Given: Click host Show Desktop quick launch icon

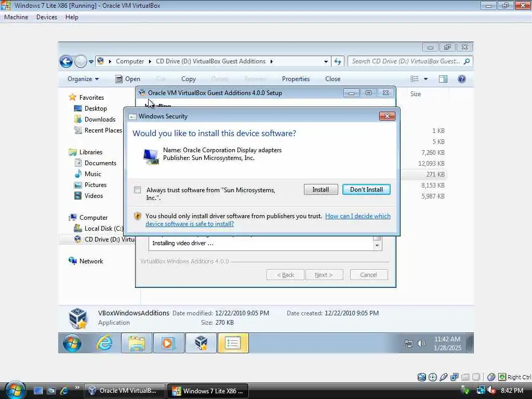Looking at the screenshot, I should pos(38,391).
